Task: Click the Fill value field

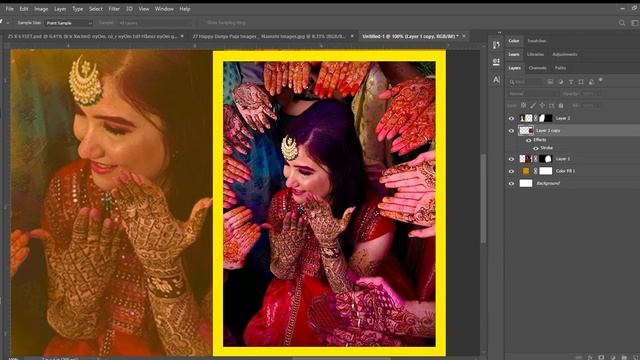Action: 589,105
